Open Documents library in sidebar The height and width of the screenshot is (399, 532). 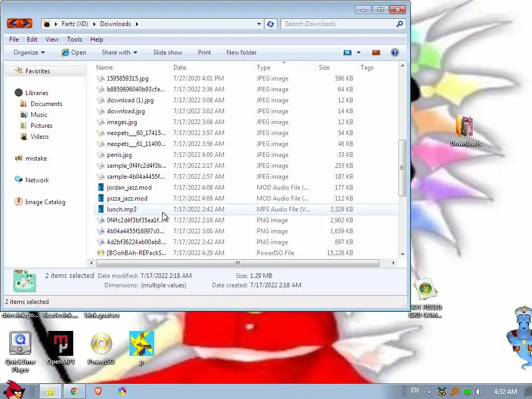(x=42, y=104)
